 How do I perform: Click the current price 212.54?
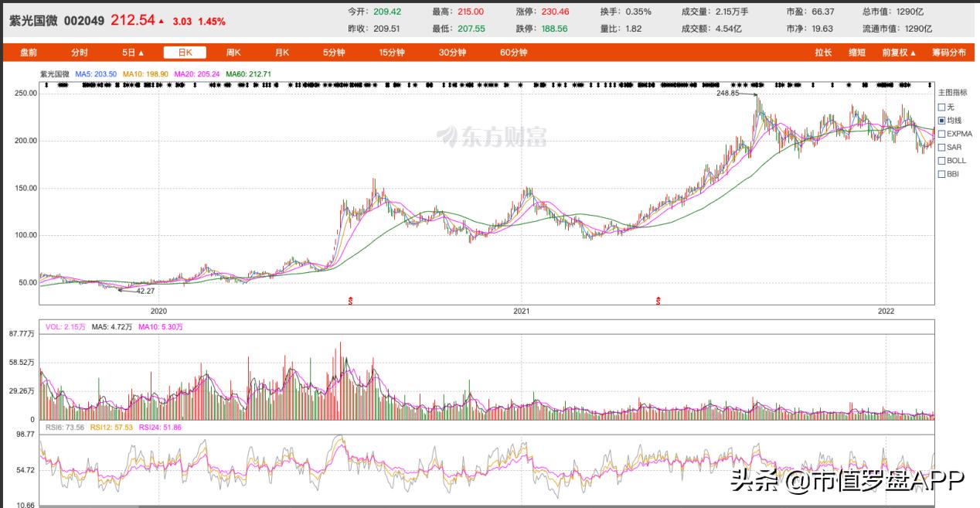click(132, 20)
